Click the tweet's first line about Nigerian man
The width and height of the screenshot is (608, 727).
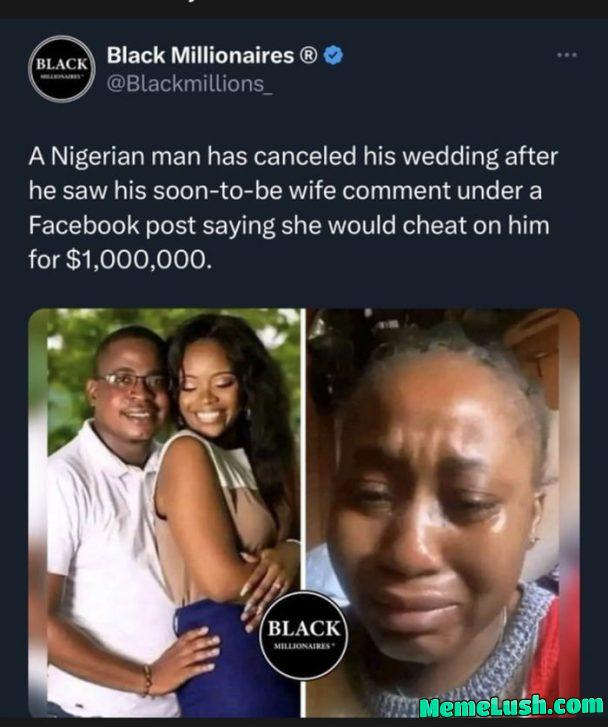pos(293,156)
